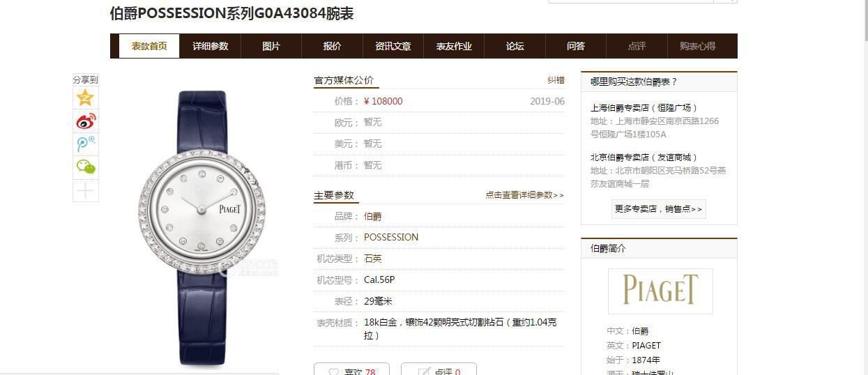Select the 论坛 tab
Screen dimensions: 868x375
515,46
